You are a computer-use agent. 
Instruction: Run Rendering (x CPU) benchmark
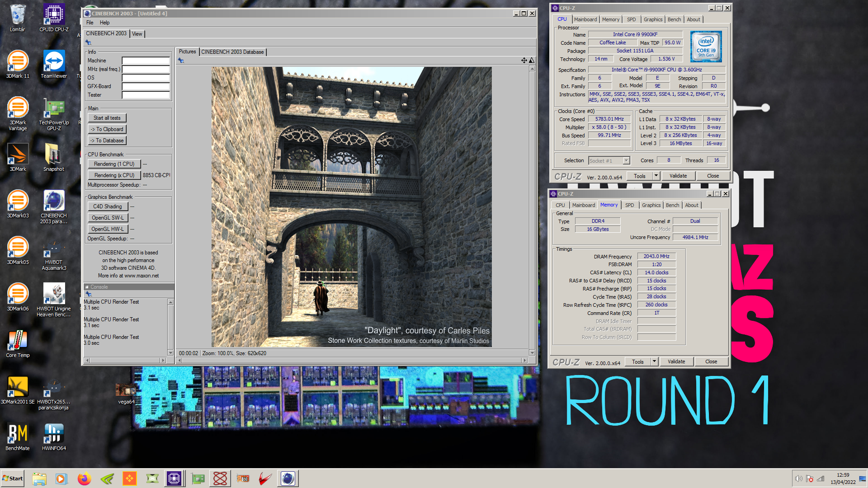pyautogui.click(x=114, y=175)
